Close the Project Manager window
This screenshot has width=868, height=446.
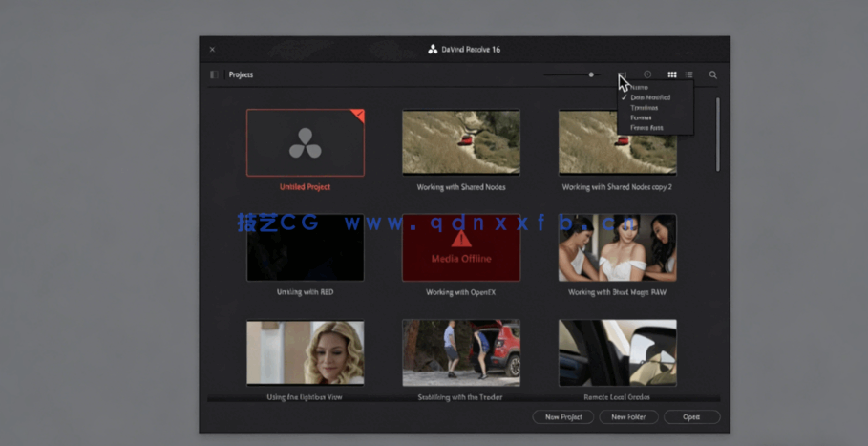pos(212,50)
